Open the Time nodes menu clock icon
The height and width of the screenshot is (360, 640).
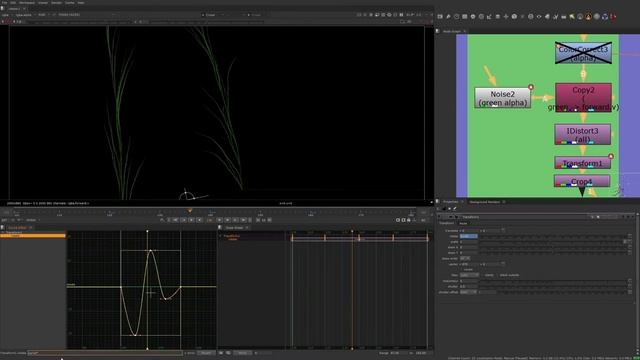pos(456,17)
